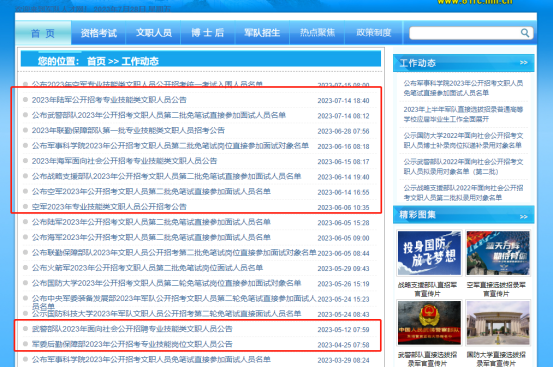This screenshot has height=368, width=554.
Task: Open 国防大学直接选拔招录 gate thumbnail
Action: point(498,323)
